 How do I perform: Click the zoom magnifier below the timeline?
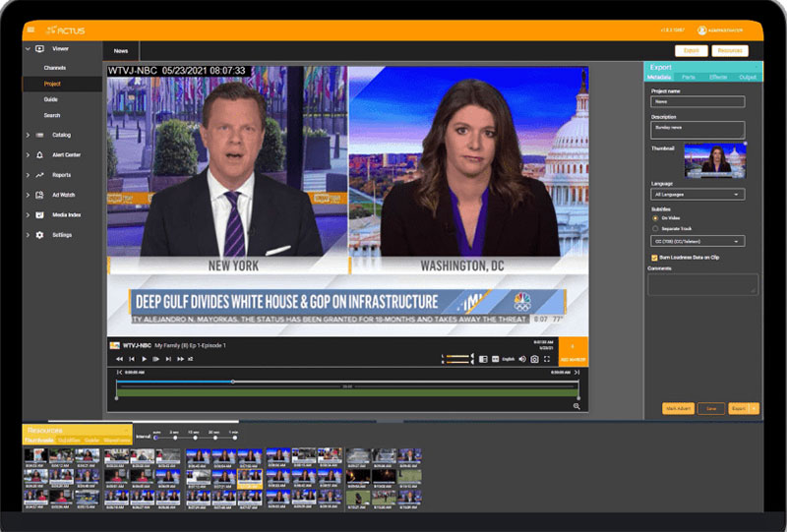(577, 406)
